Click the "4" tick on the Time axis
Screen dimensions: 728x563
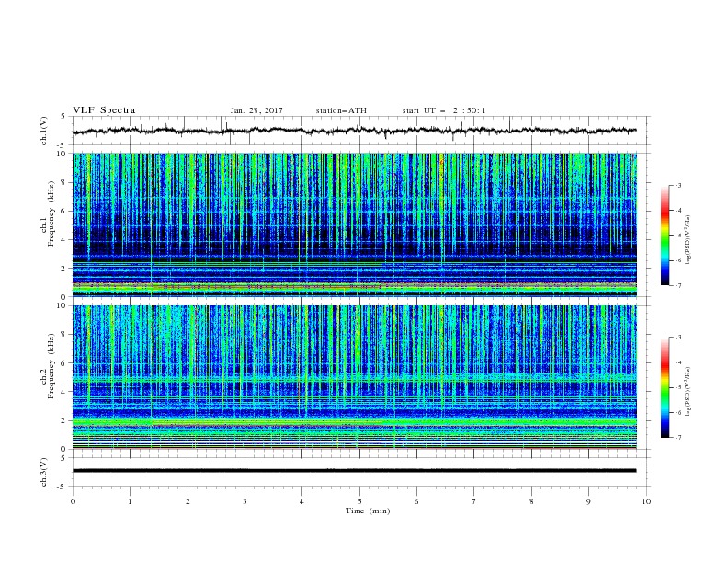pos(301,501)
